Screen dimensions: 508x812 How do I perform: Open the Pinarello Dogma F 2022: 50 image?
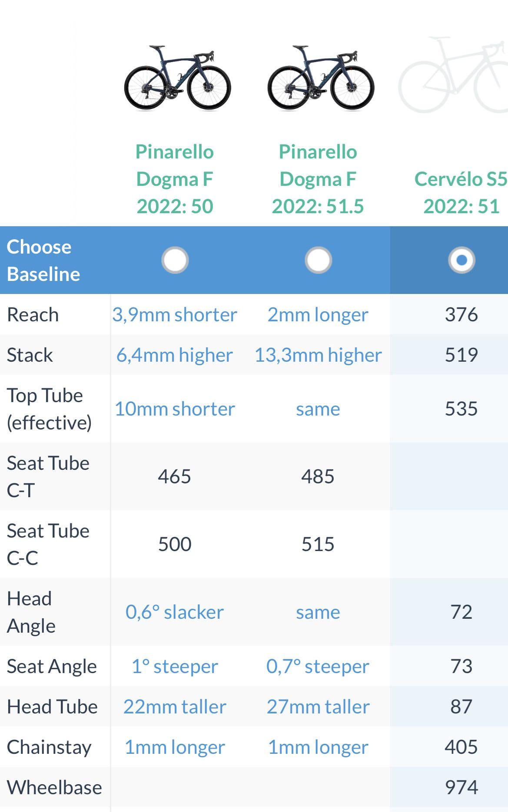click(177, 78)
